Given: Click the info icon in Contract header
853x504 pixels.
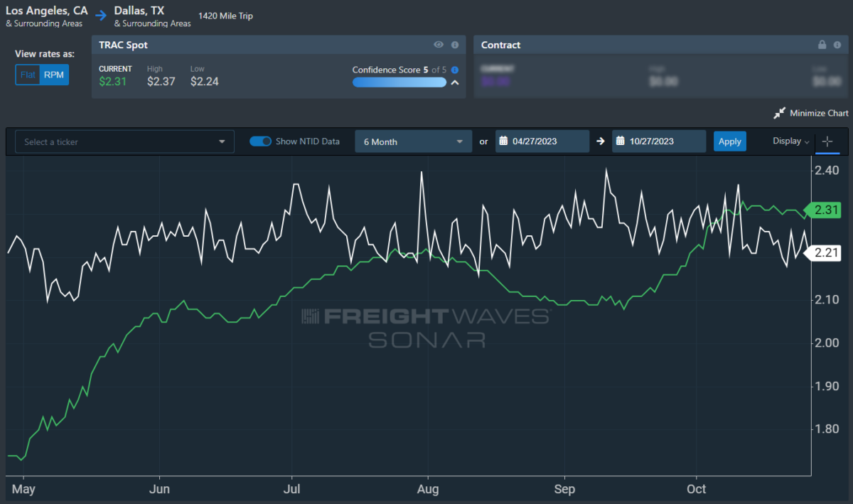Looking at the screenshot, I should pyautogui.click(x=838, y=45).
